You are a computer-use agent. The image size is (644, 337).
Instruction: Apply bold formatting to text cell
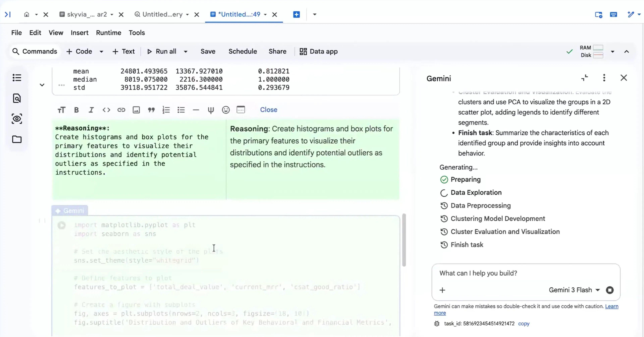[x=76, y=110]
